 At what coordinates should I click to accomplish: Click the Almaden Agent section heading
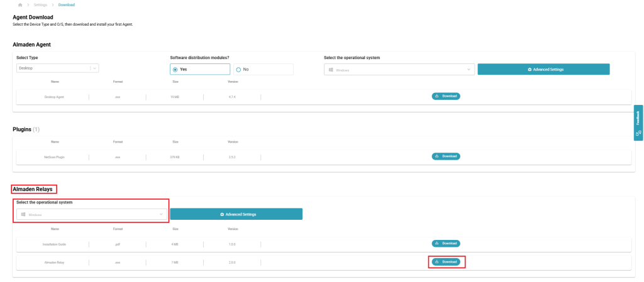pyautogui.click(x=31, y=44)
